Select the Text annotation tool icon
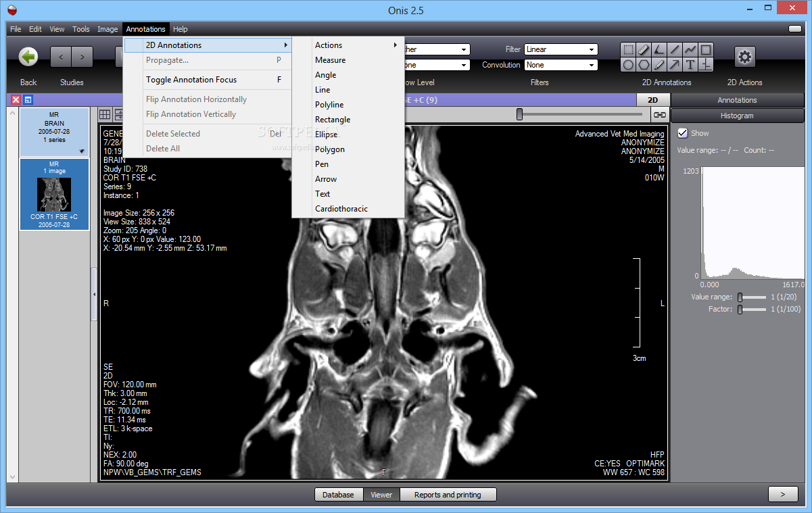Image resolution: width=812 pixels, height=513 pixels. (x=690, y=65)
